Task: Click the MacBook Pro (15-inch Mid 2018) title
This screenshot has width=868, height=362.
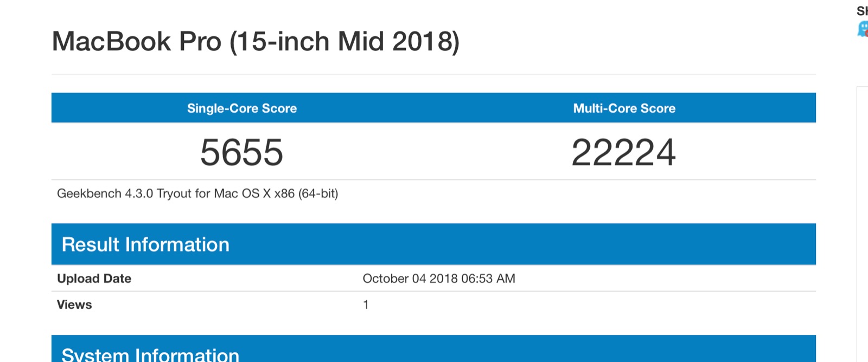Action: tap(256, 42)
